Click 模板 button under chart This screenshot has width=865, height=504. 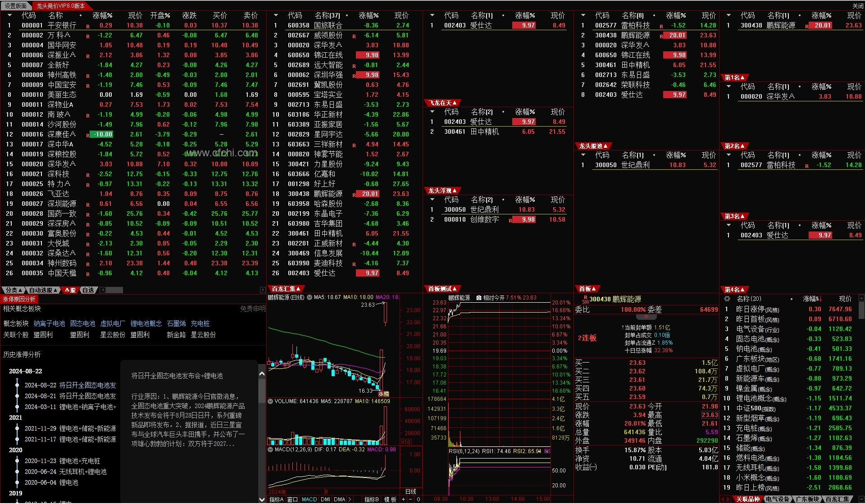click(x=390, y=499)
